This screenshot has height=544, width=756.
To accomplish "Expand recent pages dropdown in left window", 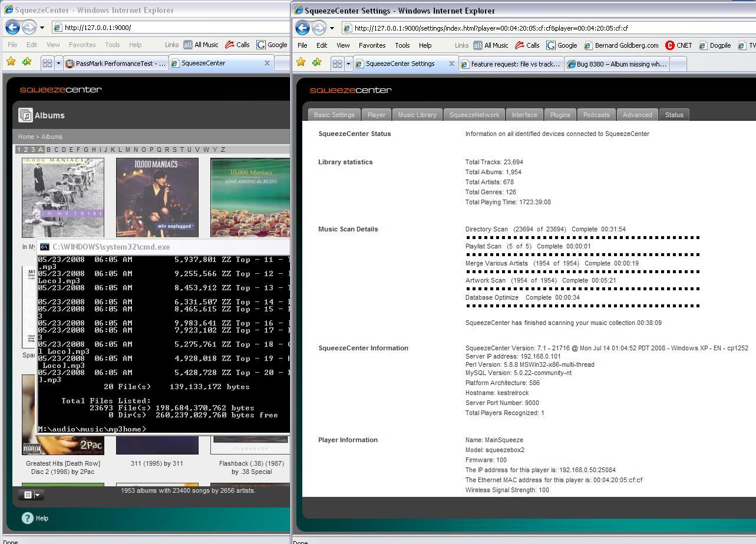I will click(x=42, y=28).
